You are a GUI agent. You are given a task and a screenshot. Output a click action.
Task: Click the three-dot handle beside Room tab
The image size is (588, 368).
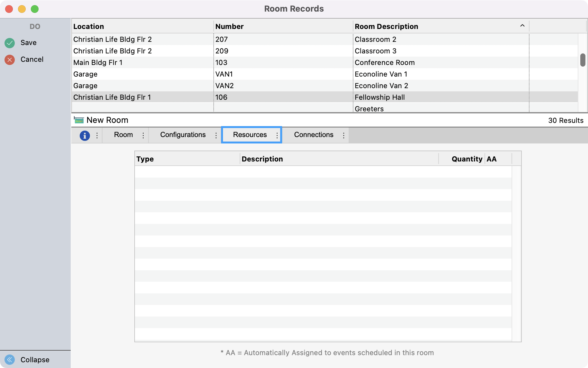[x=143, y=135]
